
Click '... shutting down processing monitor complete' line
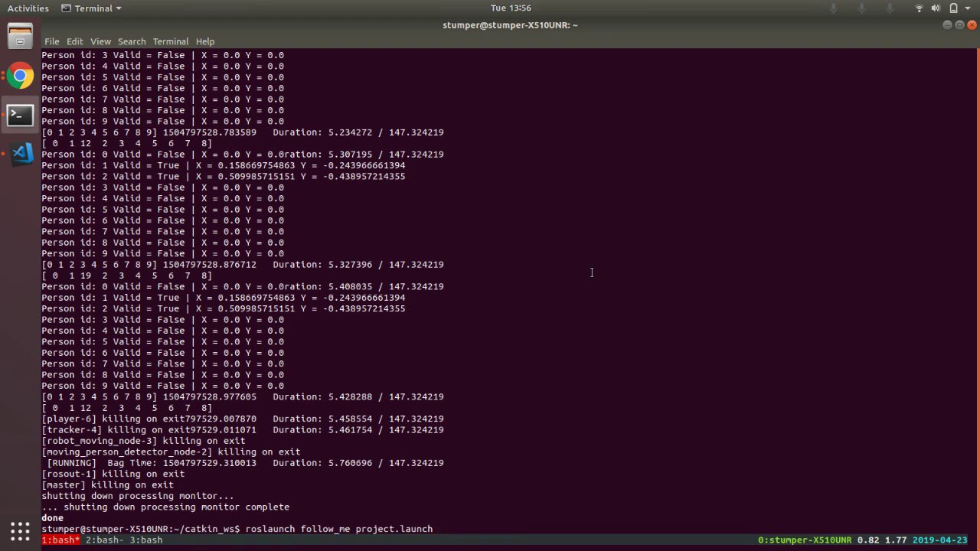[x=165, y=507]
